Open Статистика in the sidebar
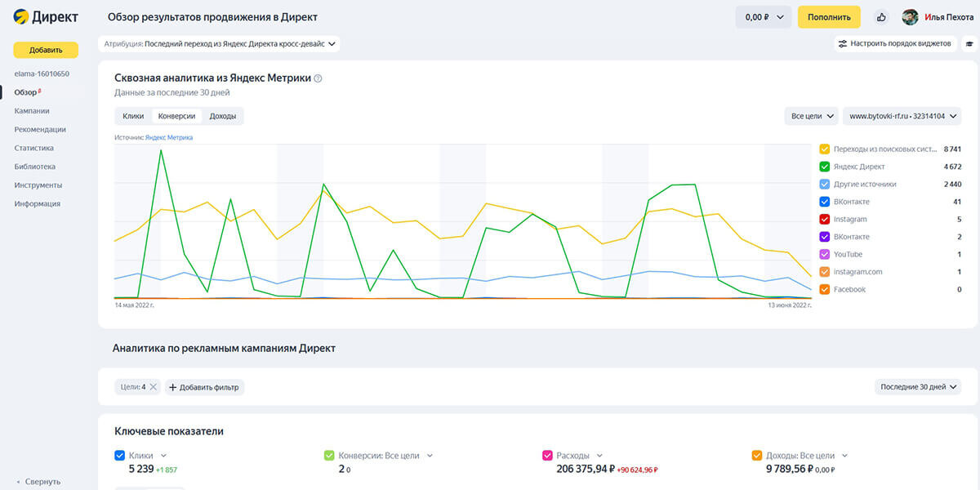Image resolution: width=980 pixels, height=490 pixels. [34, 149]
